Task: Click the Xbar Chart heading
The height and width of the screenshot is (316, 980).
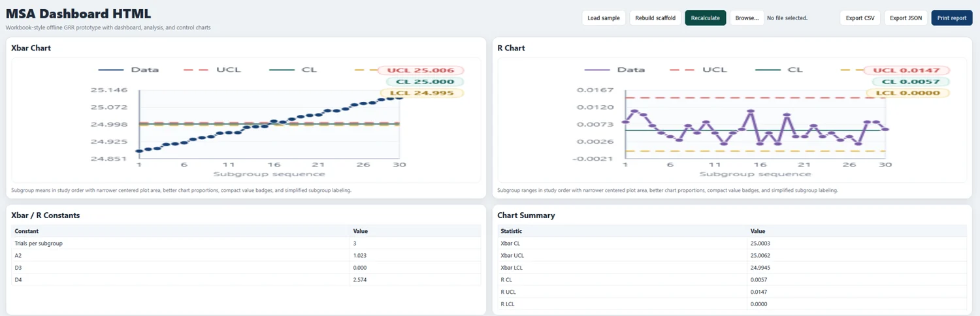Action: 31,48
